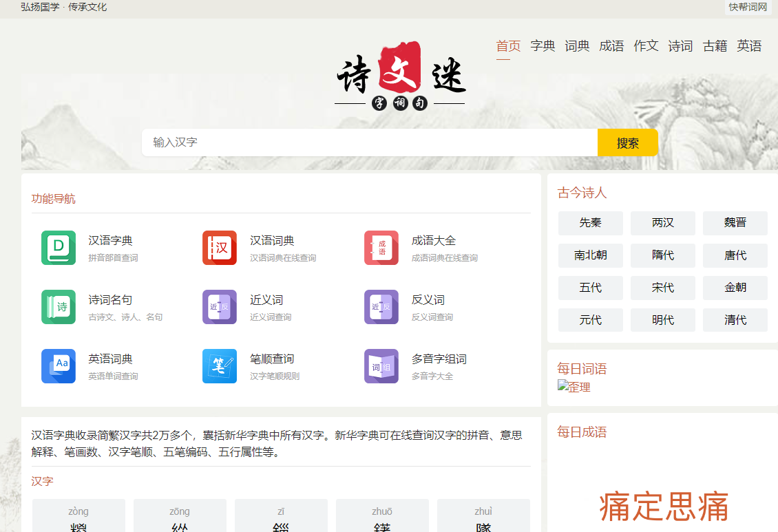Click the 诗文迷 site logo
The width and height of the screenshot is (778, 532).
[400, 76]
